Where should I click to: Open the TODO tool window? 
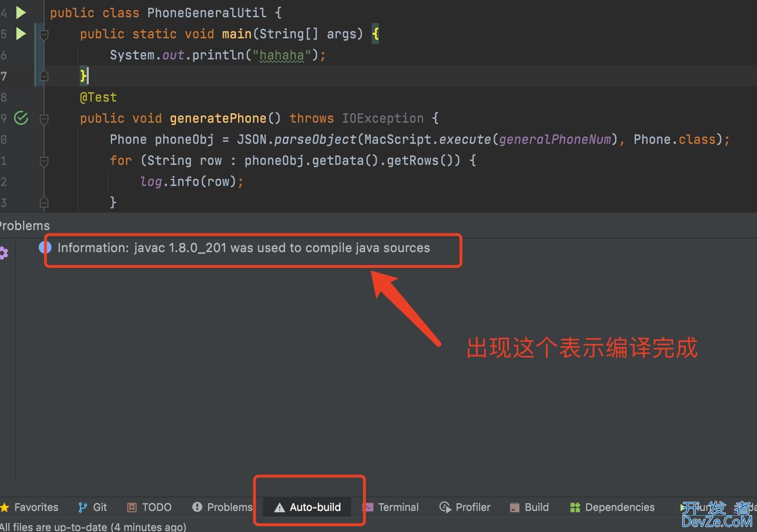pos(149,507)
